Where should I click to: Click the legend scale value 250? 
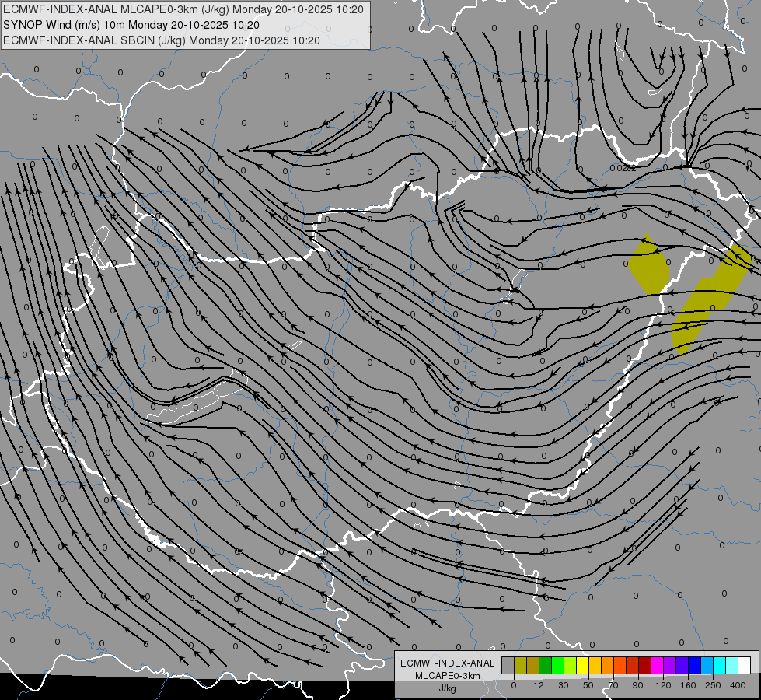click(713, 685)
